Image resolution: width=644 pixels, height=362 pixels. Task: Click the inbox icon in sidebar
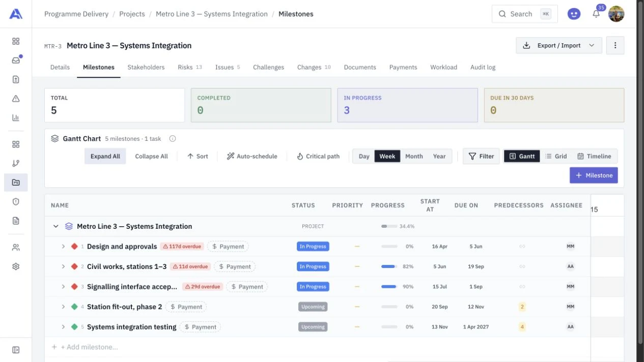[x=16, y=60]
